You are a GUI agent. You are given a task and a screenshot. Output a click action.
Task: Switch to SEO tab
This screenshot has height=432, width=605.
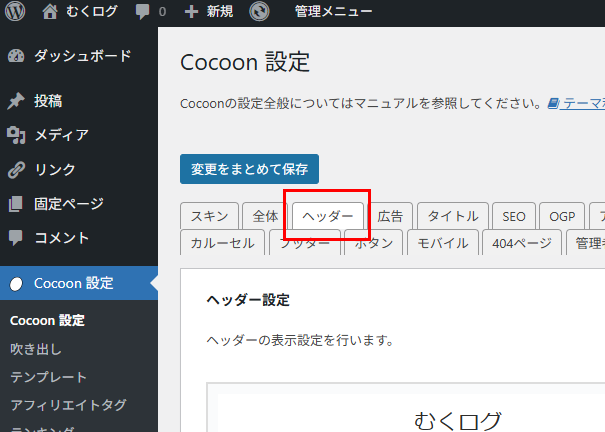tap(514, 216)
